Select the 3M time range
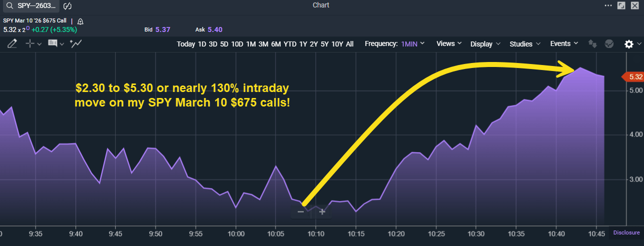This screenshot has height=246, width=644. pos(263,44)
